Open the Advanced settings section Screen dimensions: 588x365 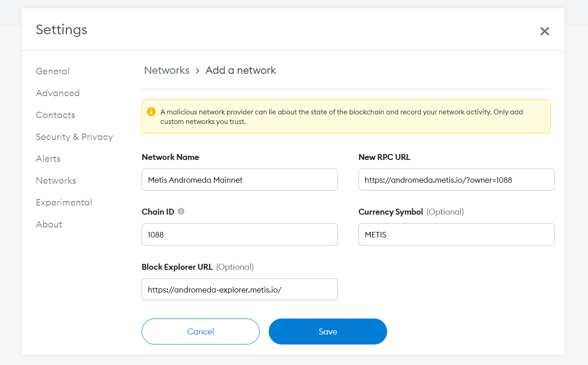(x=58, y=93)
